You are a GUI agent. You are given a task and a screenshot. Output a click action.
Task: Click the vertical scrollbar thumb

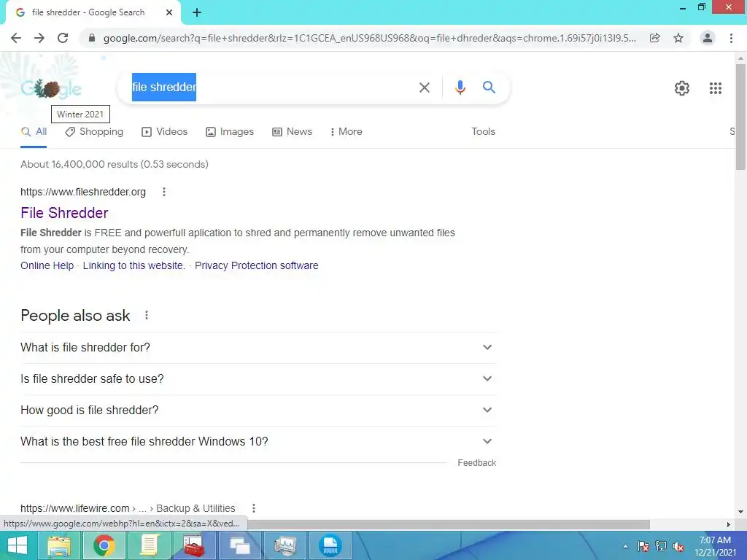[x=740, y=117]
